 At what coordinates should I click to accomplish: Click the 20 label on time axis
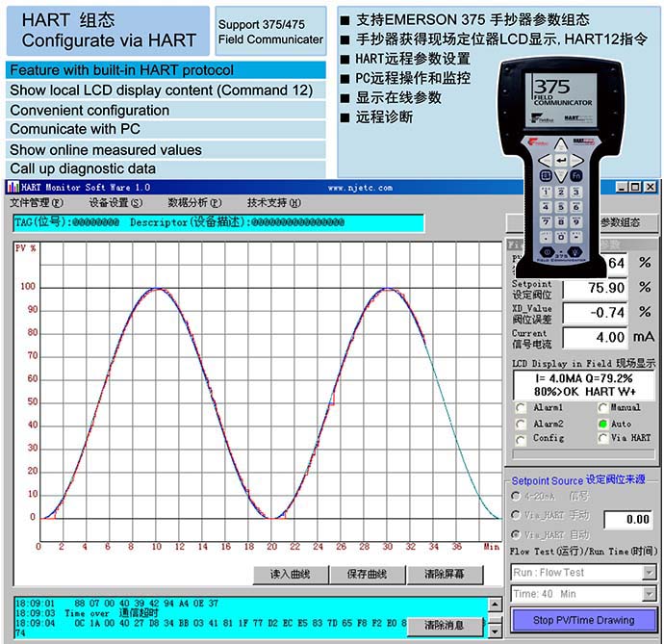point(272,547)
